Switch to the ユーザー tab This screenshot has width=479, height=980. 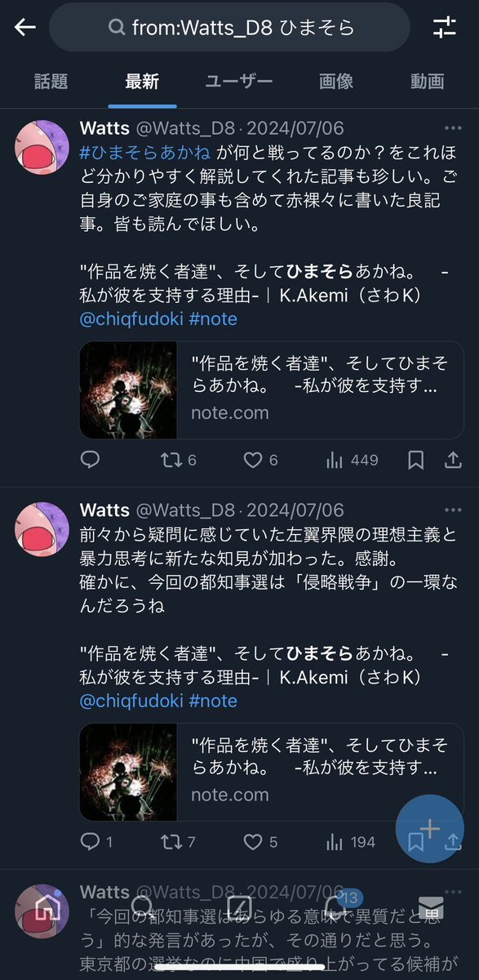pos(239,81)
